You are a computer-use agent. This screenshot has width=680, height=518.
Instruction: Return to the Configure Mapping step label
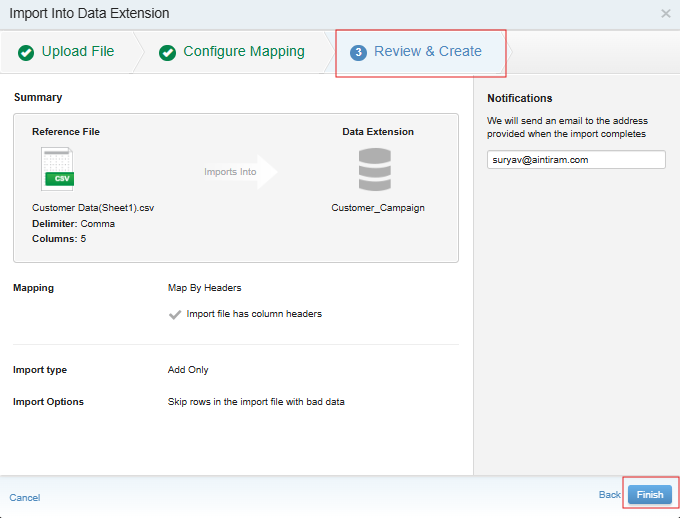(244, 52)
